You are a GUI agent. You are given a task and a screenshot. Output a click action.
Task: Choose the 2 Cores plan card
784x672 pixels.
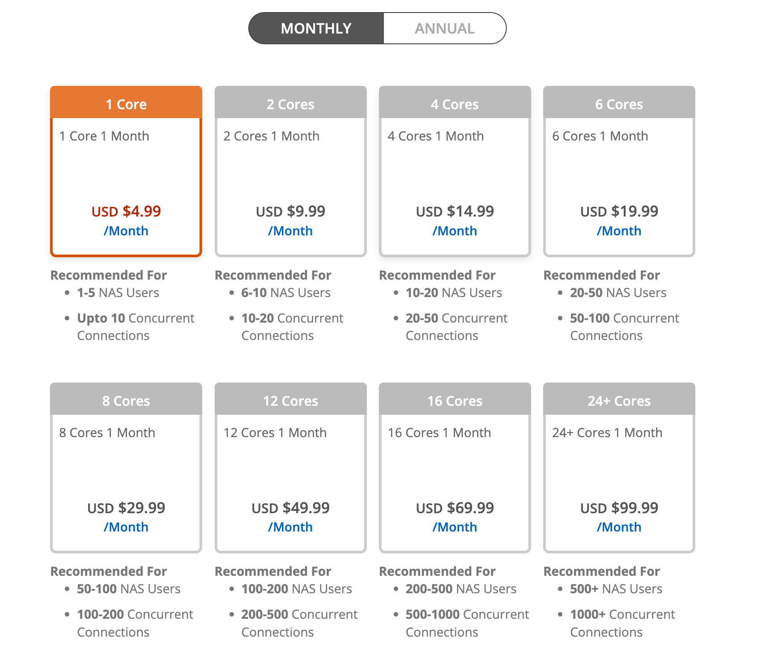(x=290, y=171)
